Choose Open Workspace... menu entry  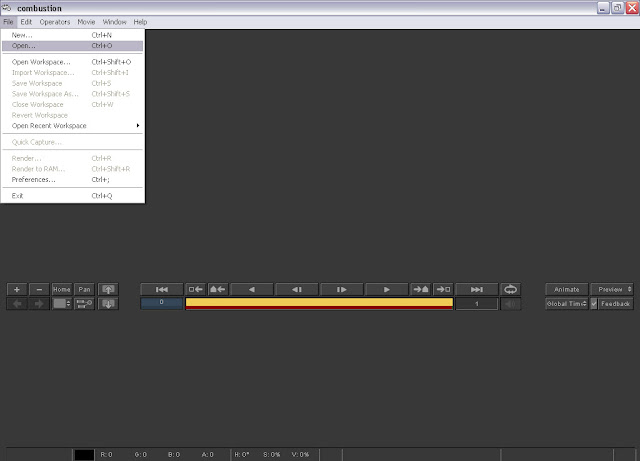pos(73,62)
